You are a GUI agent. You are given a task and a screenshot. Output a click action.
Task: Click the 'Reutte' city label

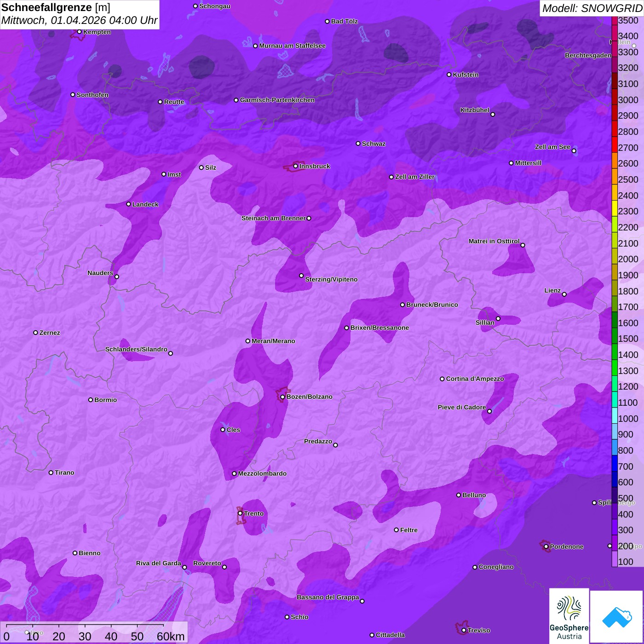click(x=174, y=102)
